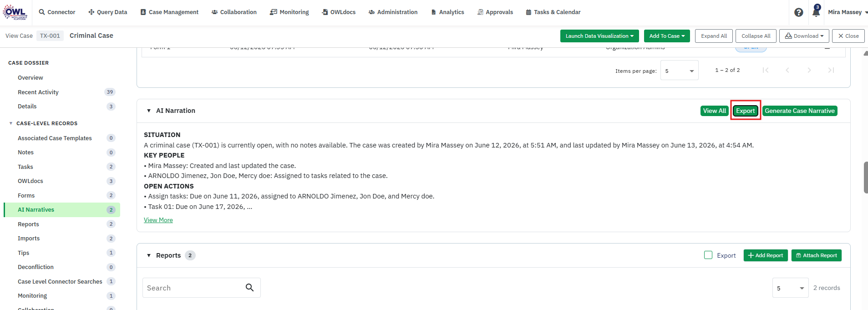Tick the Reports Export checkbox
The image size is (868, 310).
pos(708,255)
